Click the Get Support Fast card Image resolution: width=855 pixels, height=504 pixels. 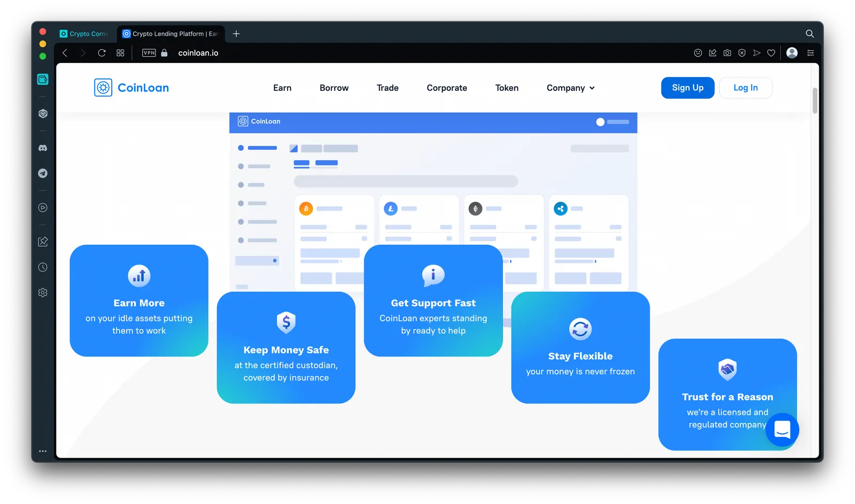tap(433, 301)
